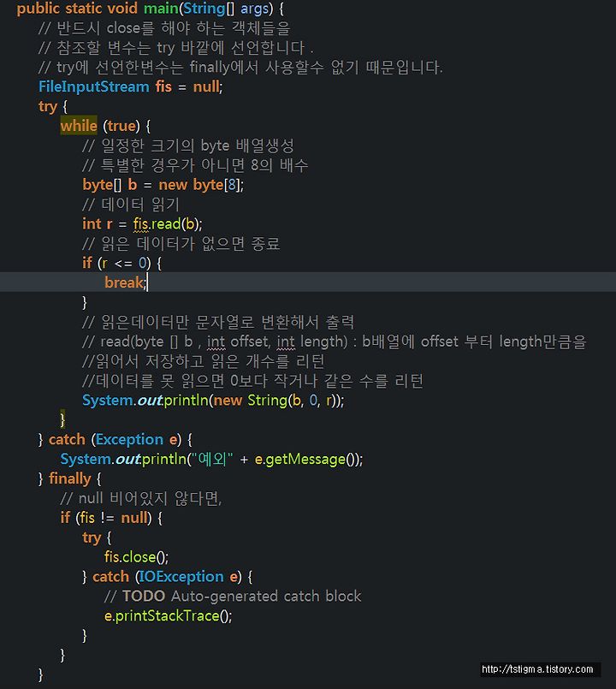Click the 'main' method name
Screen dimensions: 616x689
click(161, 9)
